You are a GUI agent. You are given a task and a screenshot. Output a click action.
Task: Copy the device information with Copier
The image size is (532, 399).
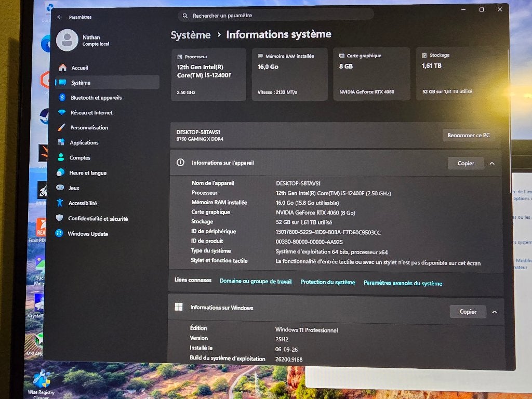click(466, 163)
